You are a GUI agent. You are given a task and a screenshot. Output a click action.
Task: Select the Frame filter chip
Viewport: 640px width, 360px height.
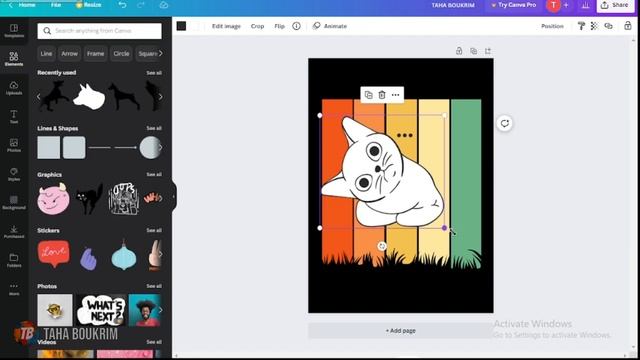pos(96,53)
